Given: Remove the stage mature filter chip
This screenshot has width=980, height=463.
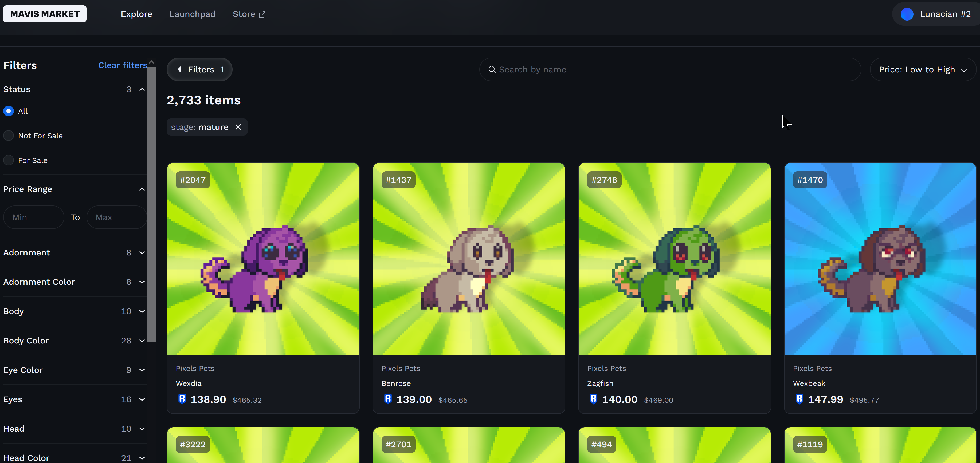Looking at the screenshot, I should [238, 127].
